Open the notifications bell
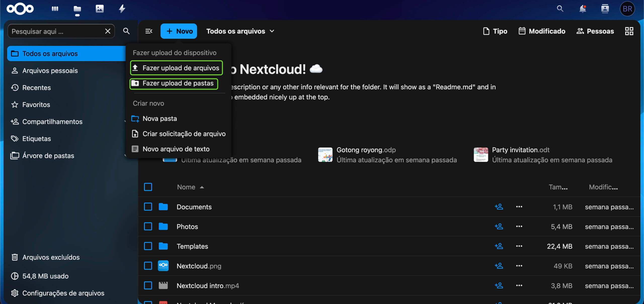 click(583, 9)
